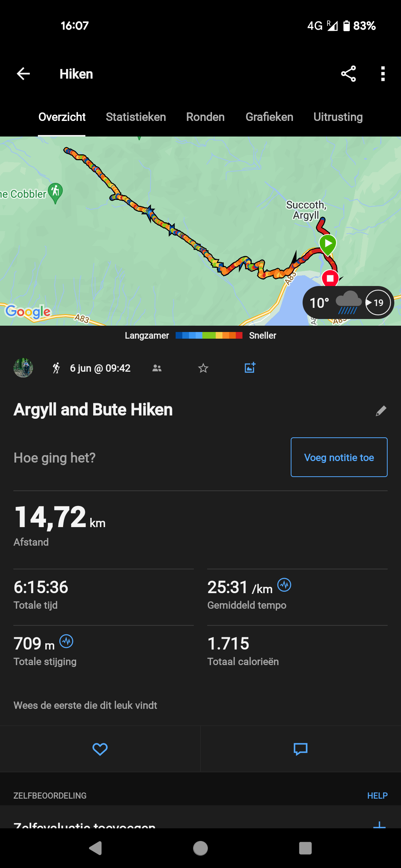Open the three-dot overflow menu
Viewport: 401px width, 868px height.
click(x=383, y=74)
